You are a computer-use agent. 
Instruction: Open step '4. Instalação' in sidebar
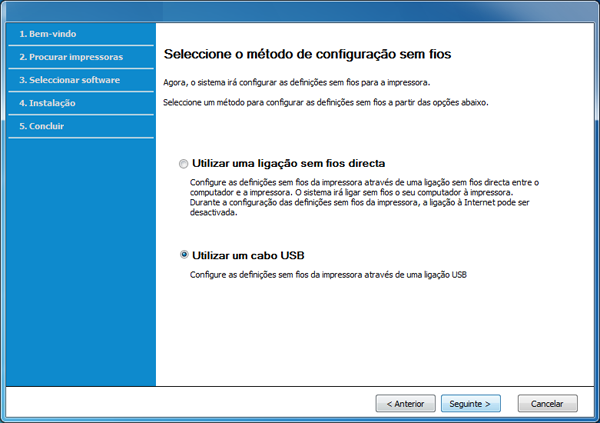coord(47,103)
